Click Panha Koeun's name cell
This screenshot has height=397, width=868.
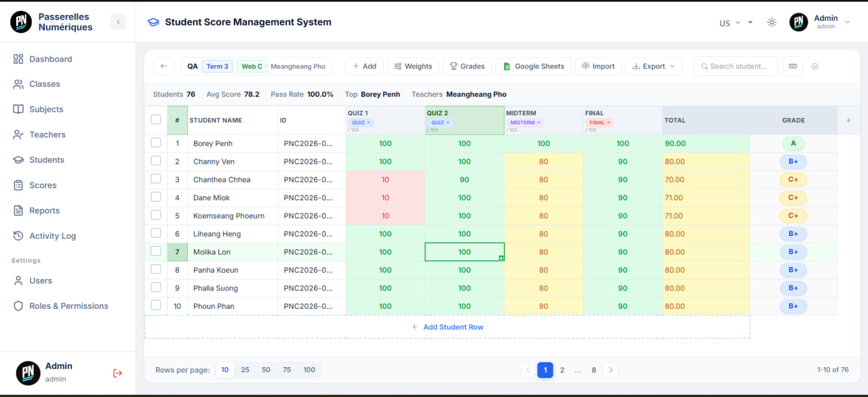click(x=233, y=270)
